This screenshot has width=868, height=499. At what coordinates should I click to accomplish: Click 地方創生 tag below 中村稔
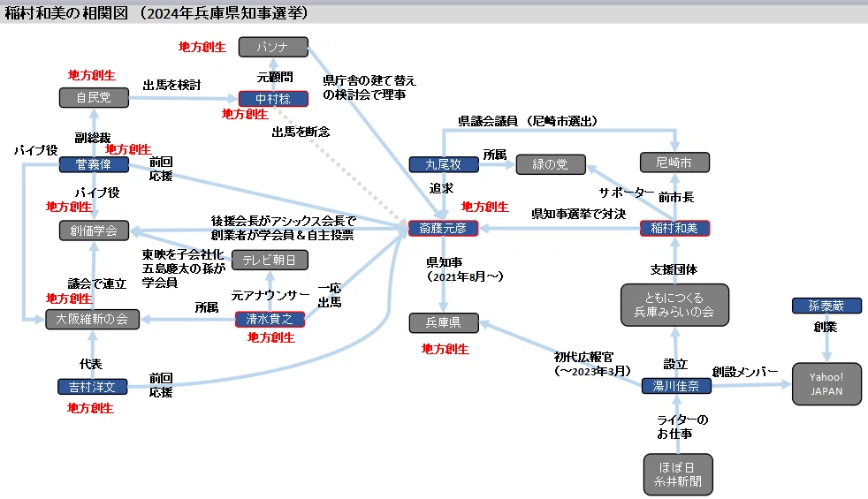point(245,115)
